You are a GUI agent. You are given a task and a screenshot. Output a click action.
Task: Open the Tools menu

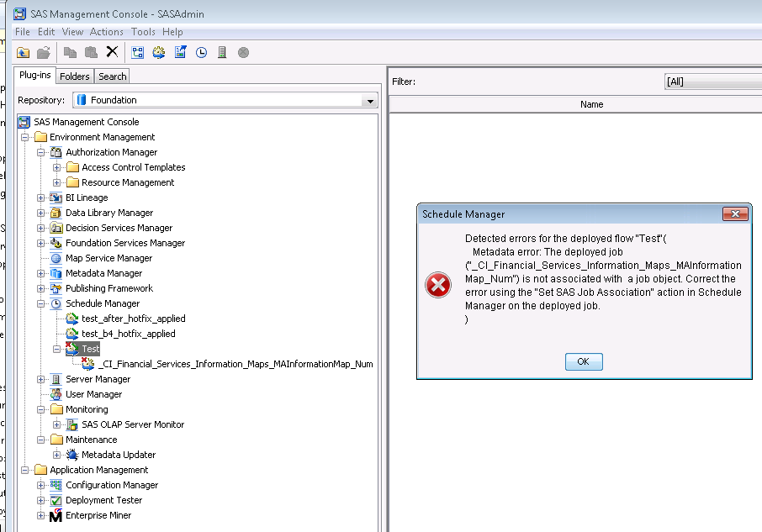pyautogui.click(x=143, y=32)
